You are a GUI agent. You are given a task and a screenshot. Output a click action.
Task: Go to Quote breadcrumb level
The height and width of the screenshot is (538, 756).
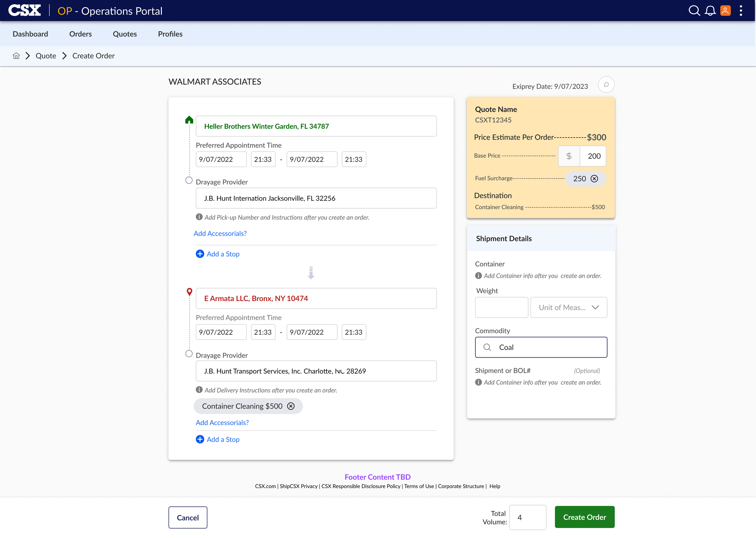[46, 56]
